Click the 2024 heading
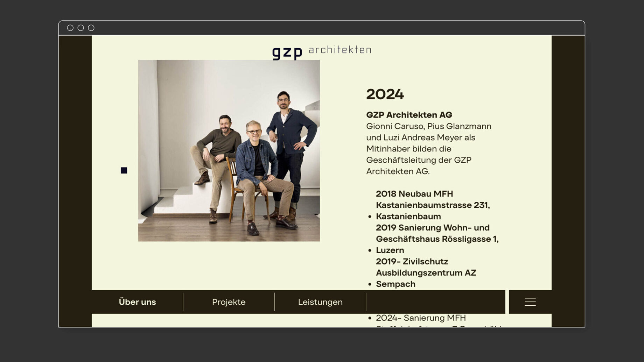 (385, 94)
